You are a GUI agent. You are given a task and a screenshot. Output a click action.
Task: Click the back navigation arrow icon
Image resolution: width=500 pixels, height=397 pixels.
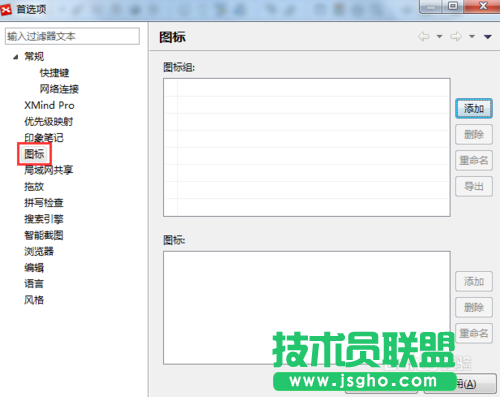tap(424, 36)
